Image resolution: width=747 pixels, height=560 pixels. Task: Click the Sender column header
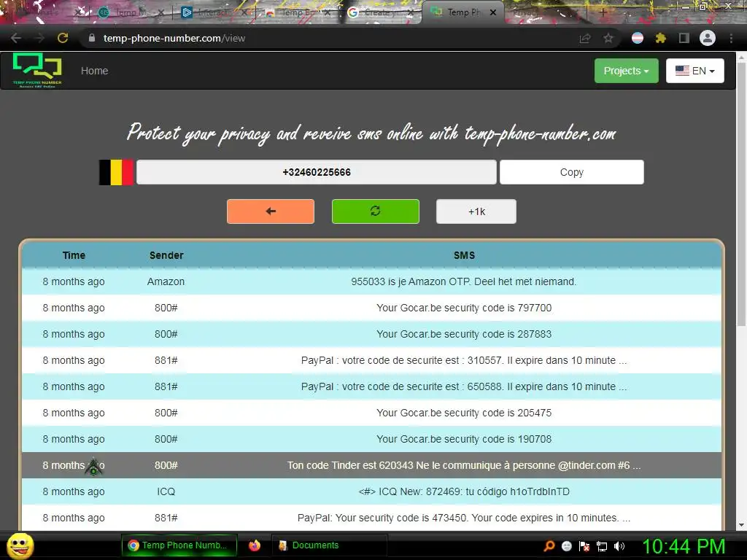[166, 255]
